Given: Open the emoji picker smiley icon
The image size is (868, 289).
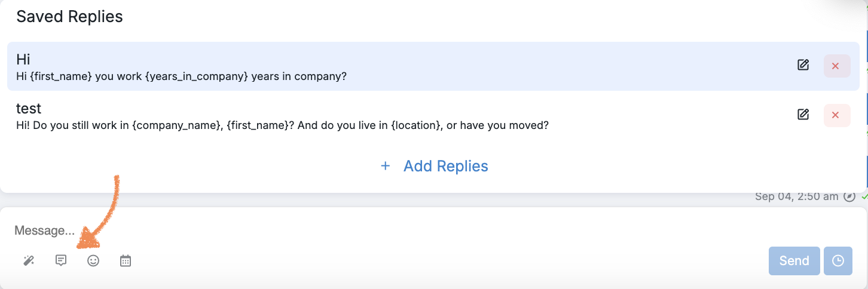Looking at the screenshot, I should [x=93, y=260].
